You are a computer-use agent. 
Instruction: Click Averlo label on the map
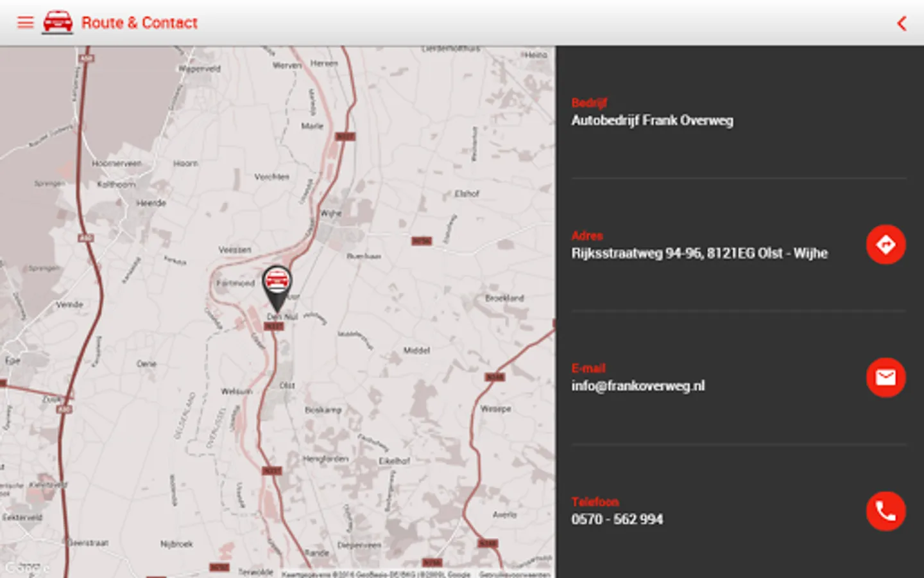coord(504,514)
